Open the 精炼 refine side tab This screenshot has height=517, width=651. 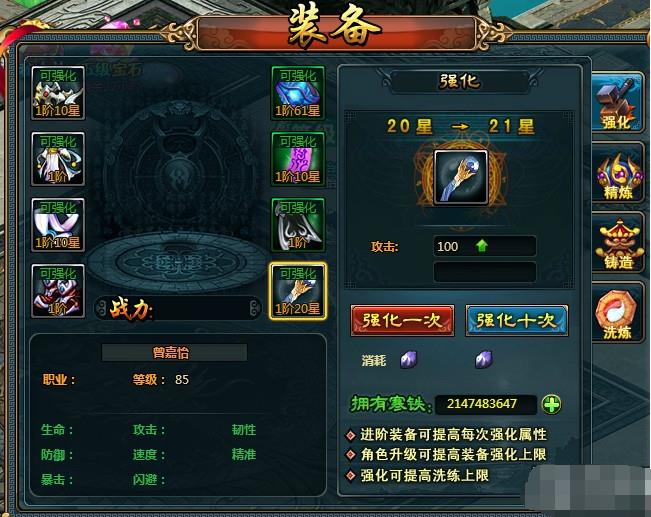(x=617, y=173)
